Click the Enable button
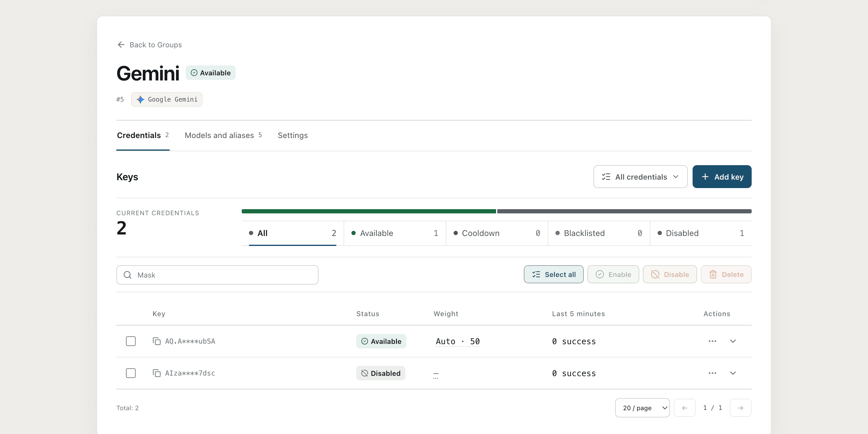Image resolution: width=868 pixels, height=434 pixels. tap(613, 274)
